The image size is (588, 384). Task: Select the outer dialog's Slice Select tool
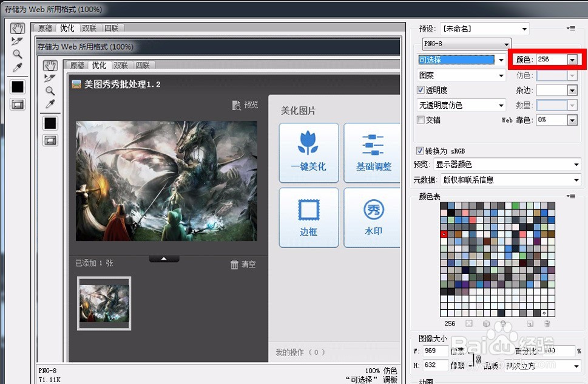17,41
